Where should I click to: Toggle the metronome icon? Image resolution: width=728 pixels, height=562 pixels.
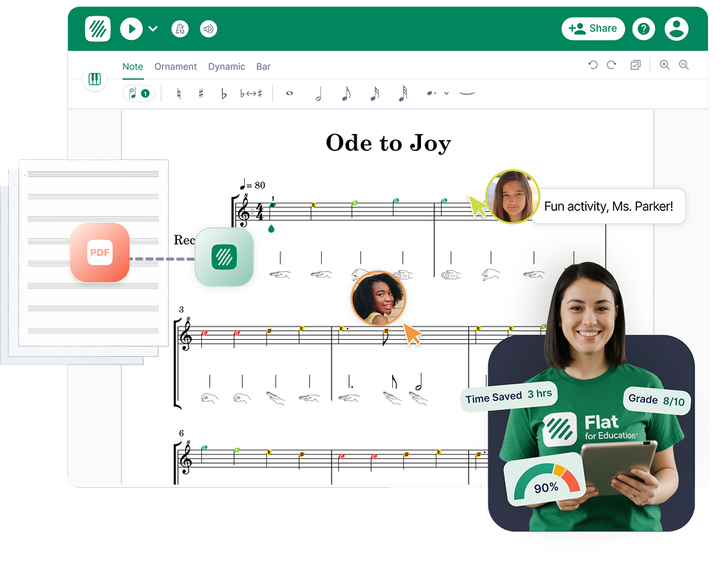(180, 29)
